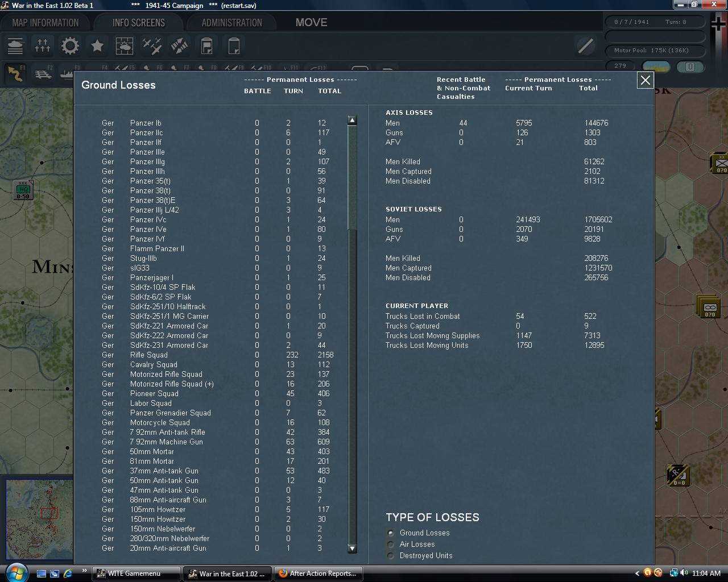Click the Switch Between Windows quick launch icon
Screen dimensions: 728x582
click(55, 573)
